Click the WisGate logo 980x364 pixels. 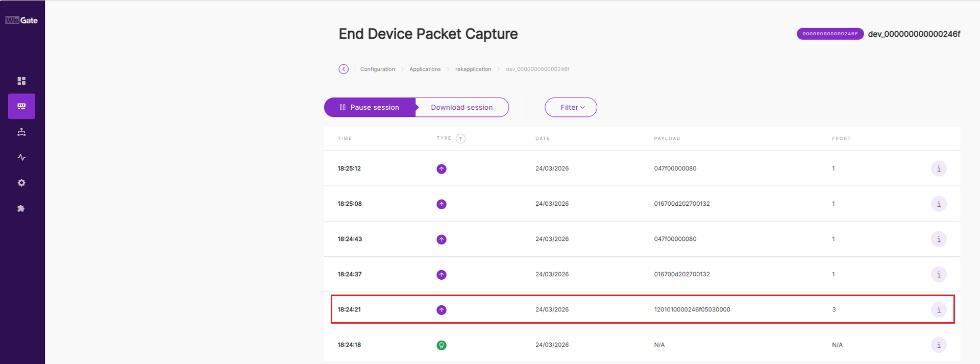(21, 20)
